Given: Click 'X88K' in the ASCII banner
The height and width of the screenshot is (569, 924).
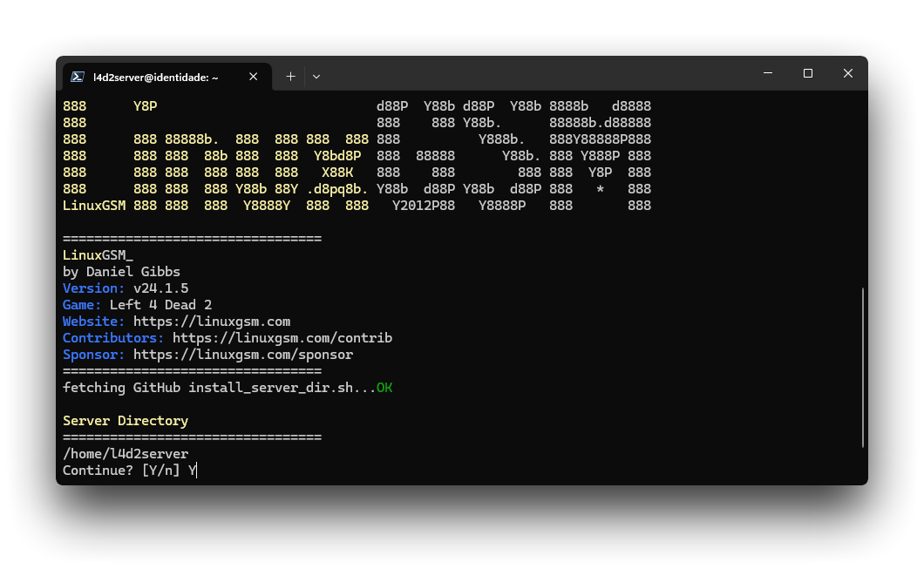Looking at the screenshot, I should point(337,173).
